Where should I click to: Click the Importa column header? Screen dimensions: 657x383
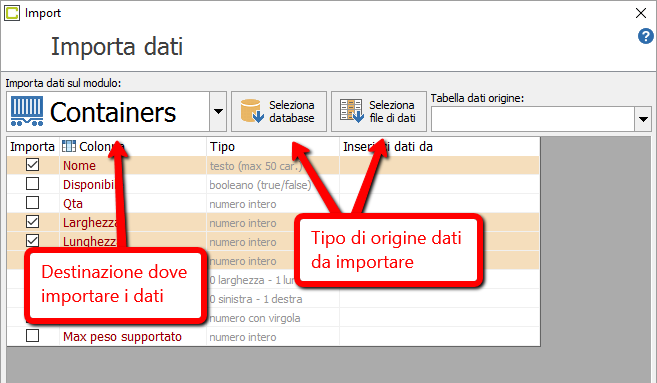point(33,147)
